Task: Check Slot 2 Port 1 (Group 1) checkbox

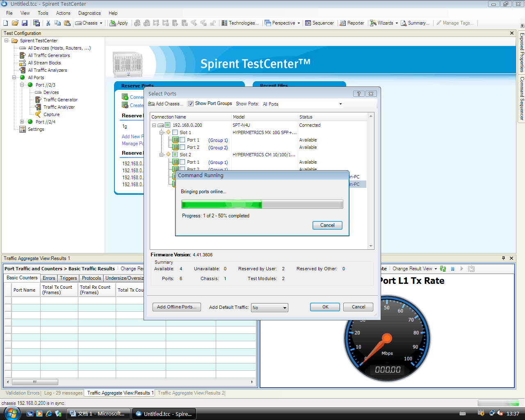Action: [x=182, y=162]
